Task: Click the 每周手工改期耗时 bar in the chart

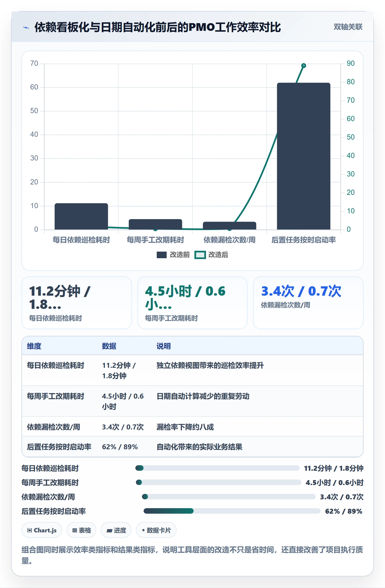Action: pyautogui.click(x=155, y=224)
